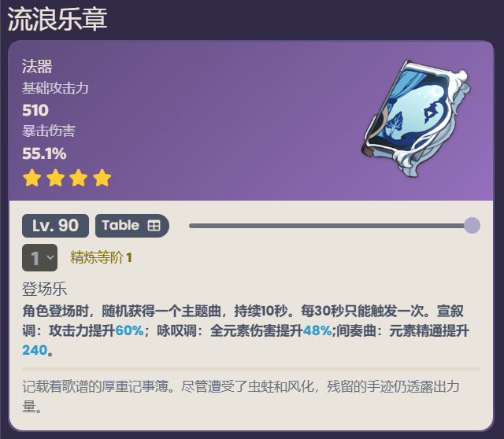Click the highlighted 60% attack value
Image resolution: width=504 pixels, height=439 pixels.
(129, 330)
